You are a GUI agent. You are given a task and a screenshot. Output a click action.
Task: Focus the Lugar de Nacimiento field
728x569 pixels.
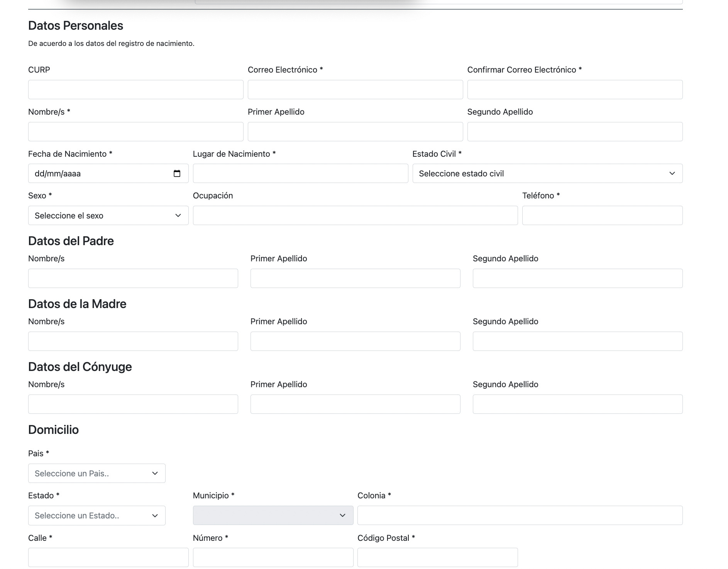click(x=300, y=173)
